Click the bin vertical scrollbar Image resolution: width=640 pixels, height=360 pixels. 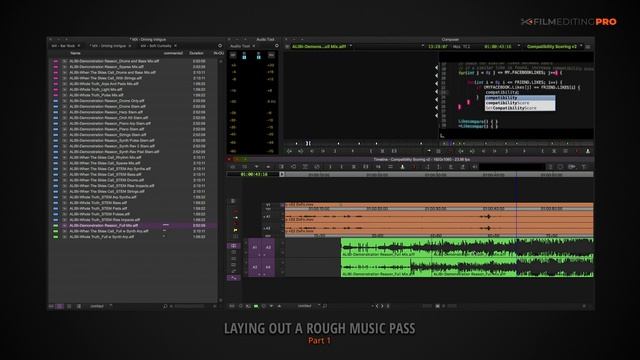[x=221, y=180]
